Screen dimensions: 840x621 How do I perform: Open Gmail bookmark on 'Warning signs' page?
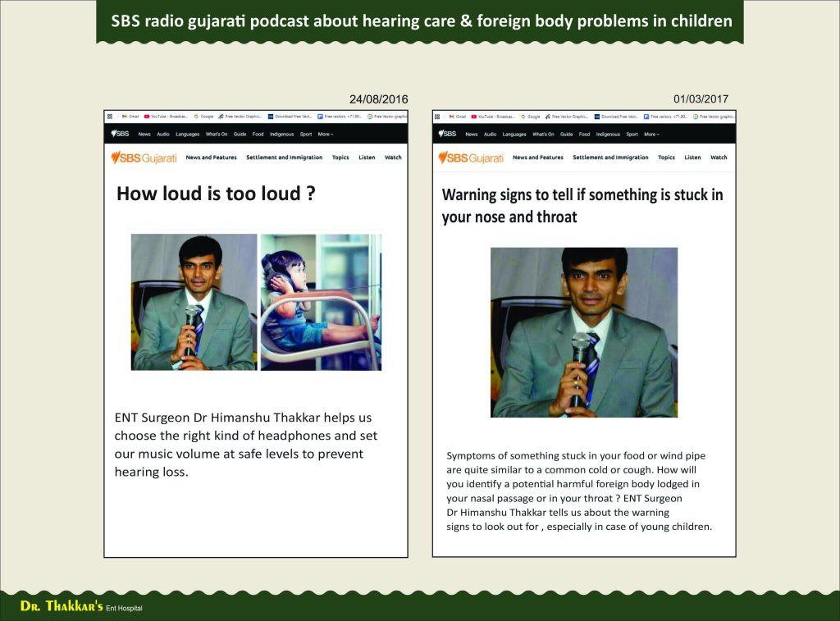(458, 116)
